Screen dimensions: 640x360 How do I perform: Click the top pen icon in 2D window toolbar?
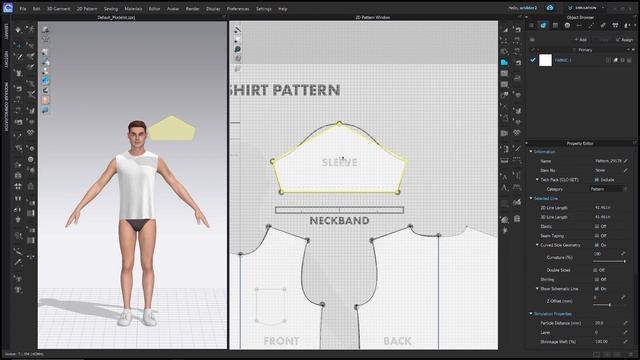click(237, 30)
